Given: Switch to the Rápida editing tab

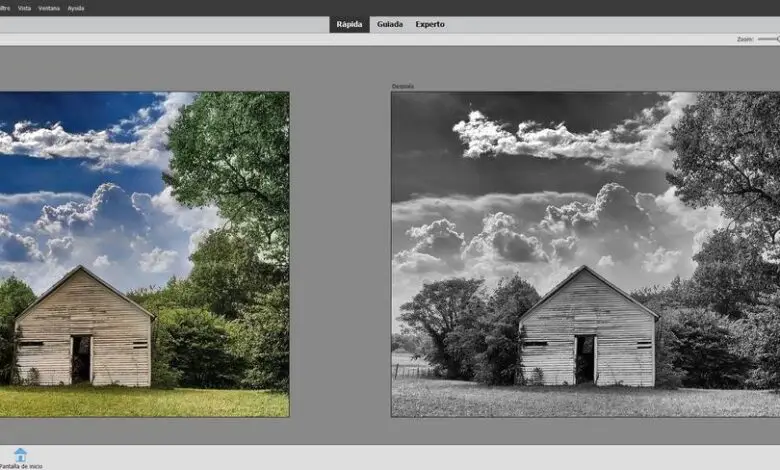Looking at the screenshot, I should pos(349,24).
